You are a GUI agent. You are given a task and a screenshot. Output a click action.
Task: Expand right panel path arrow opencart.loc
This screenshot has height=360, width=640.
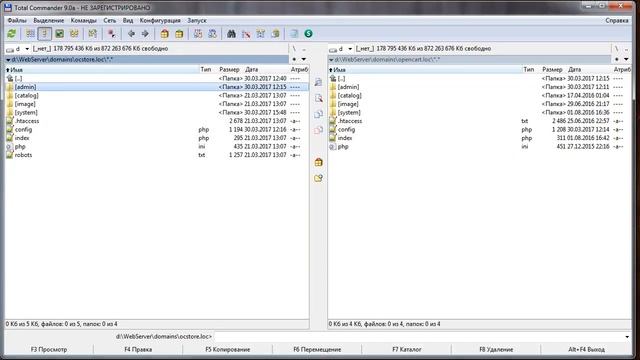[x=331, y=60]
